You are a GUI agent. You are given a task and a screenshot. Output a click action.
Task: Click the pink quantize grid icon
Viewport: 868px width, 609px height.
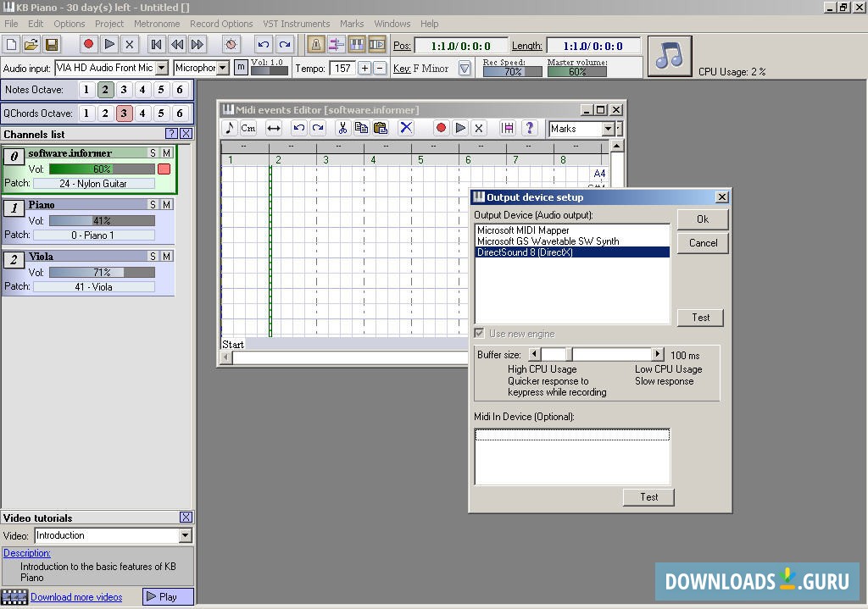click(507, 129)
